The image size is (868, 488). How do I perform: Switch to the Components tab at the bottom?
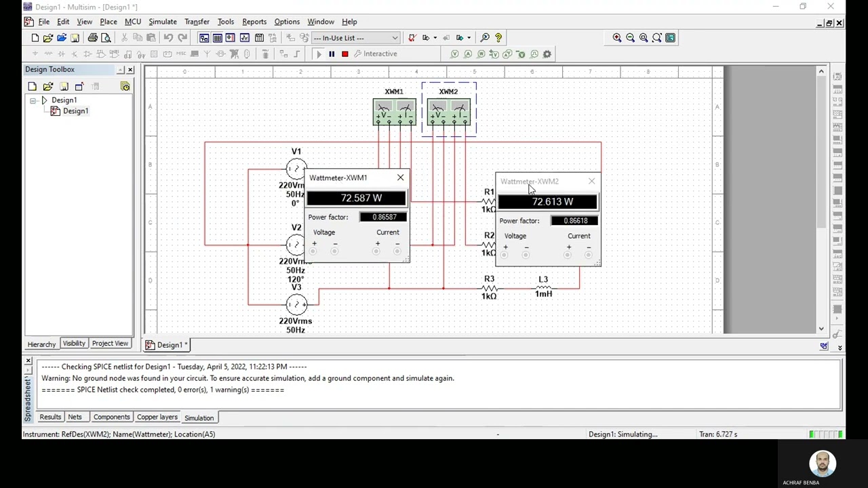tap(111, 417)
